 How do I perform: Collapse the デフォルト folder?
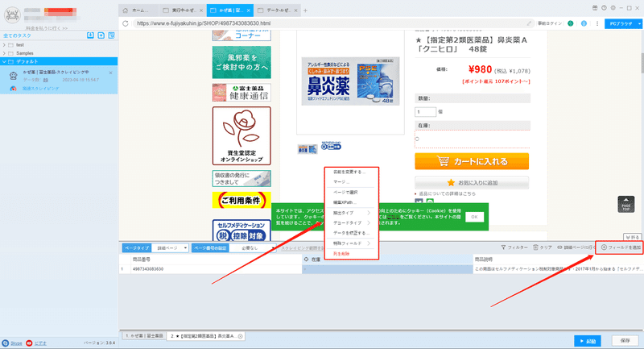coord(4,62)
